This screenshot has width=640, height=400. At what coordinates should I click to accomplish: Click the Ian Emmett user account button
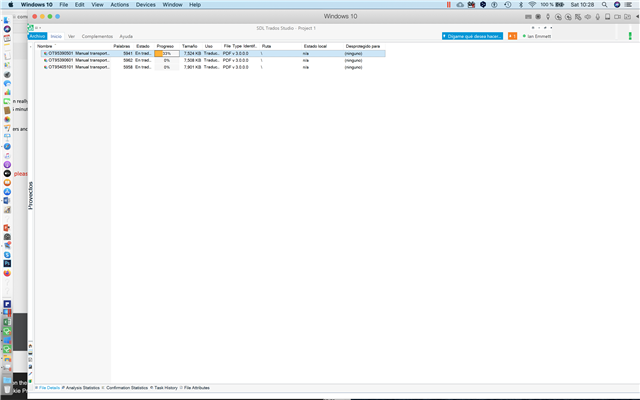click(537, 36)
